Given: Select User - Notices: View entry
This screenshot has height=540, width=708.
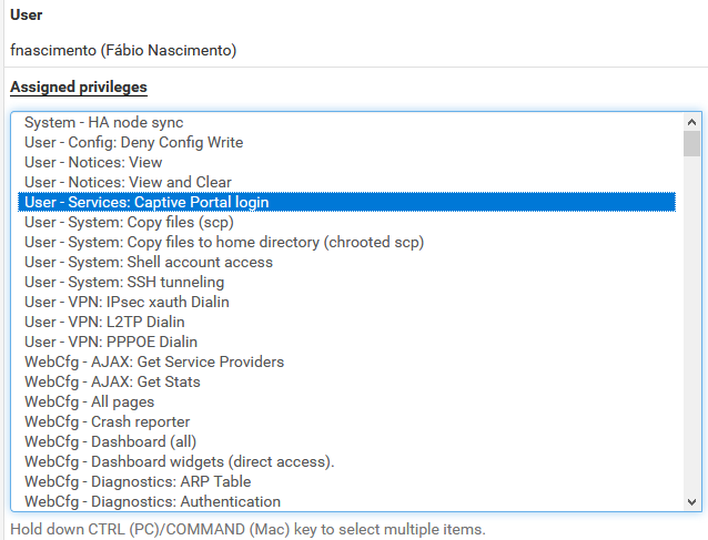Looking at the screenshot, I should point(347,162).
